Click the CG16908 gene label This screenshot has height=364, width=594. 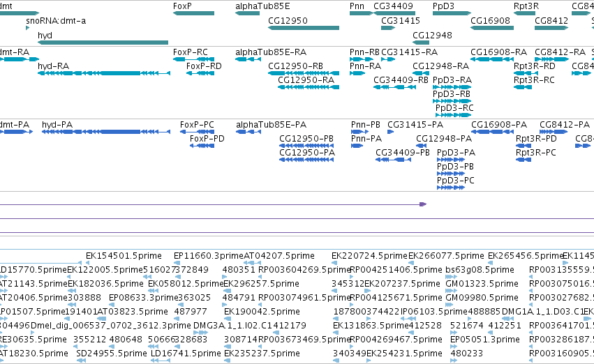490,21
